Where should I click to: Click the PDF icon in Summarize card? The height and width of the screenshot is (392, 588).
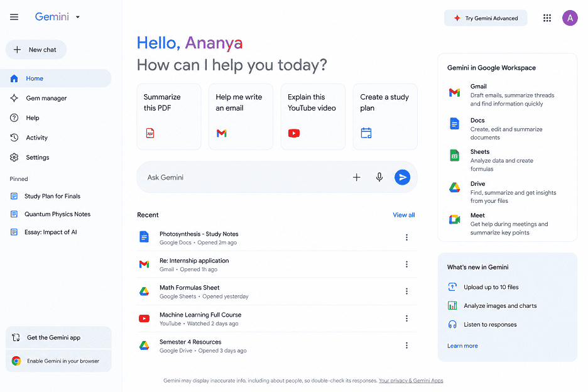150,133
